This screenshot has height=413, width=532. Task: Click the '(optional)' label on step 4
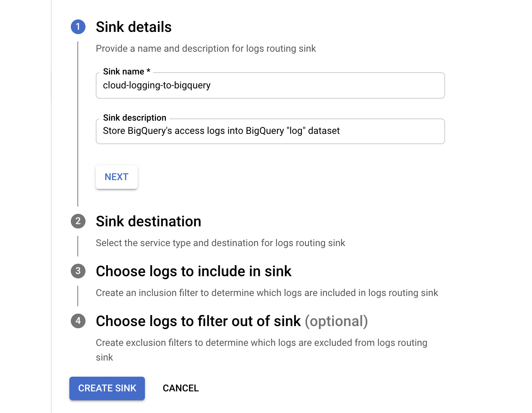(x=336, y=321)
